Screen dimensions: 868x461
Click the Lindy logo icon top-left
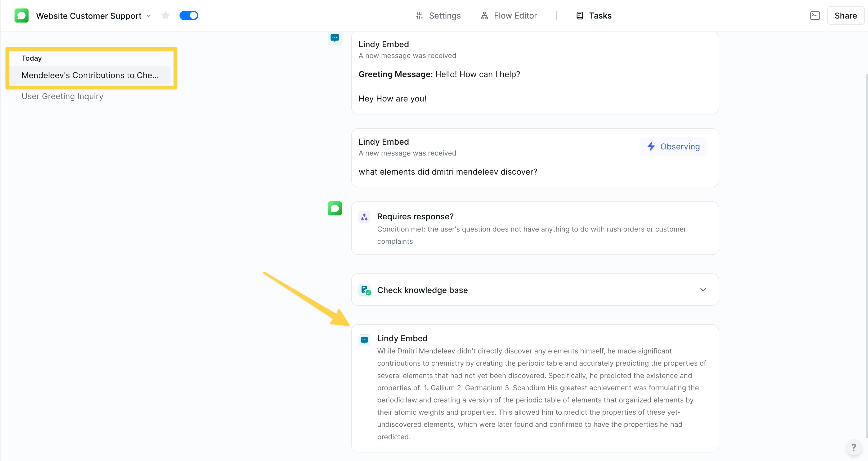coord(21,16)
